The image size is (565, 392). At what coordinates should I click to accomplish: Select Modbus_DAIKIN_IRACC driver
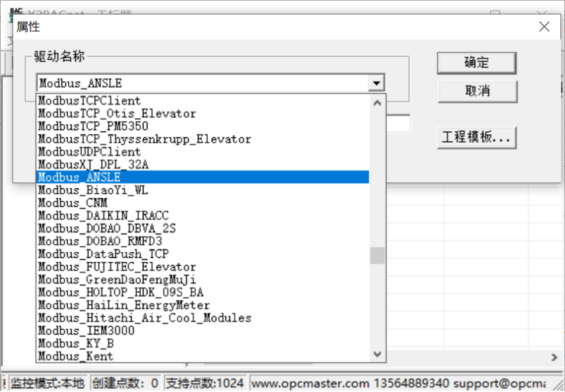pyautogui.click(x=203, y=216)
